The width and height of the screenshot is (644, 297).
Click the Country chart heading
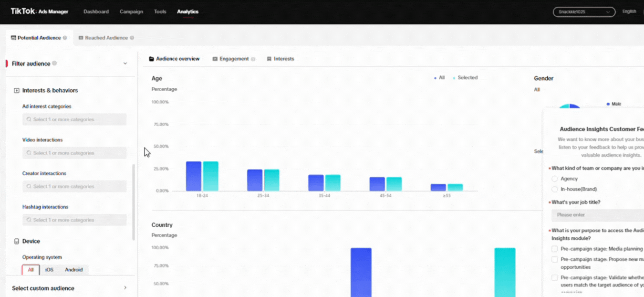click(x=162, y=225)
